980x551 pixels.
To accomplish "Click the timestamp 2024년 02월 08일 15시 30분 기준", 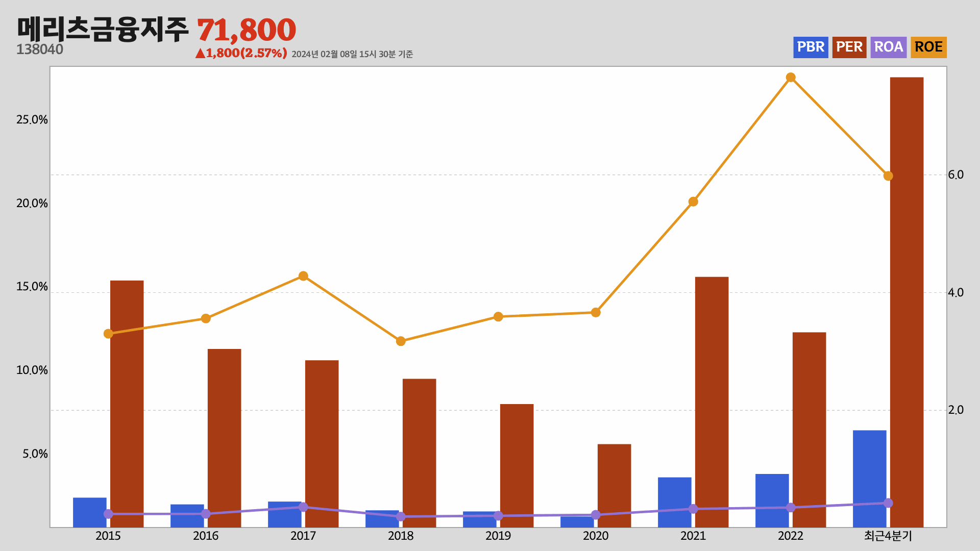I will [352, 54].
